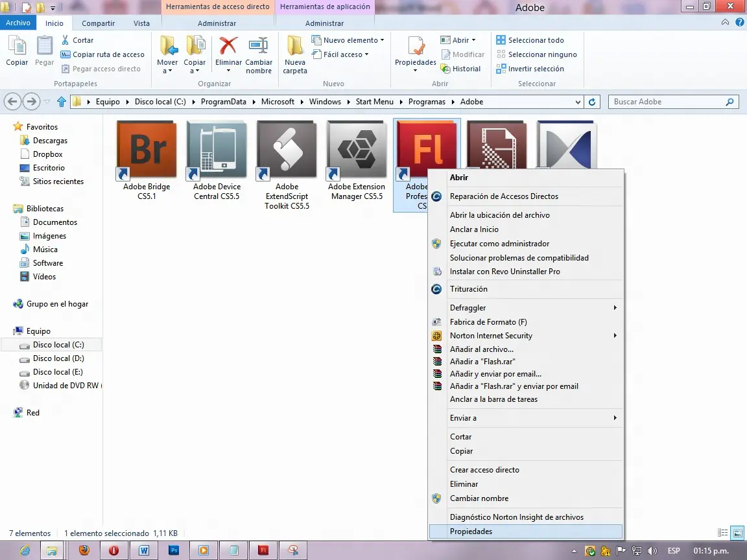This screenshot has width=747, height=560.
Task: Click Copiar ruta de acceso
Action: [x=102, y=54]
